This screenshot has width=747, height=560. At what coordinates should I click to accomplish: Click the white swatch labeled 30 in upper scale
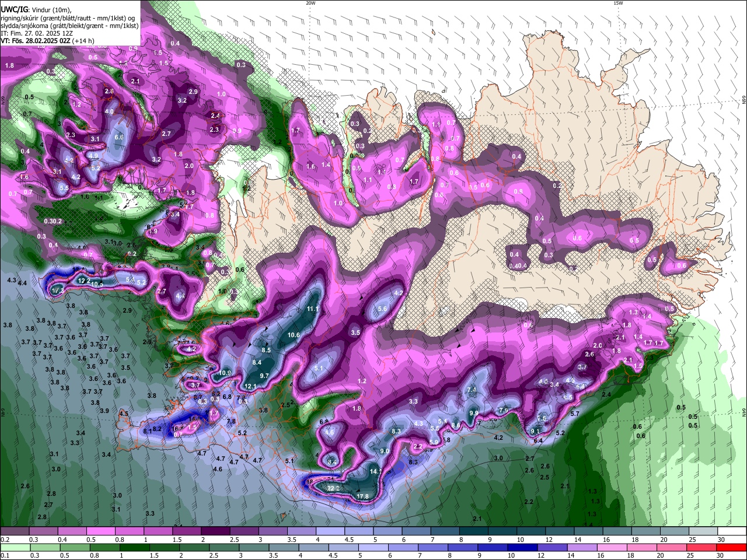pos(731,531)
